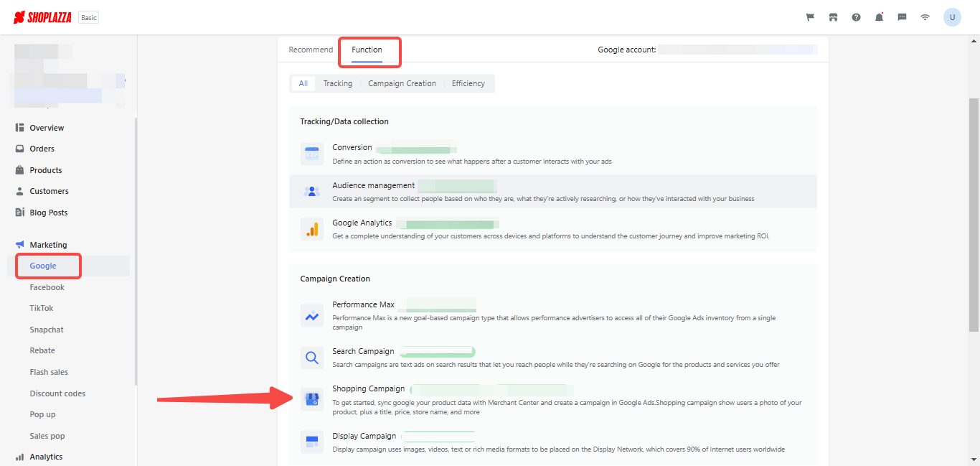Screen dimensions: 980x466
Task: Open the flag icon in header
Action: coord(810,17)
